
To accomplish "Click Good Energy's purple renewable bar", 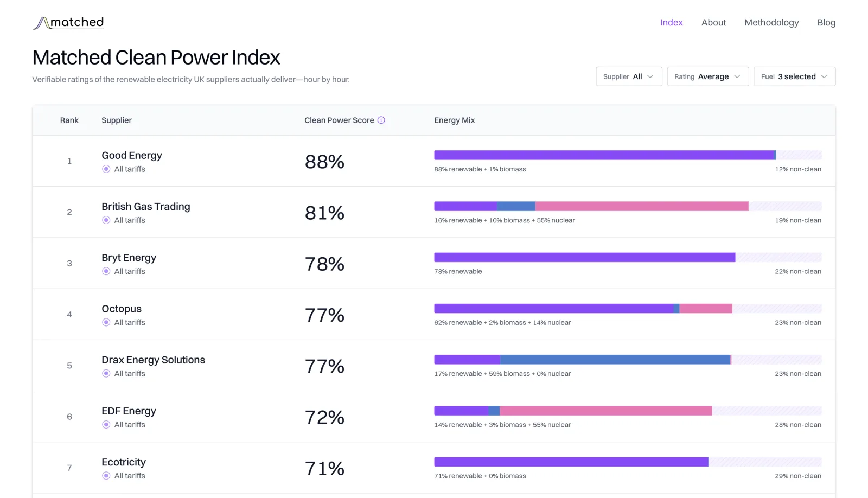I will click(x=604, y=155).
